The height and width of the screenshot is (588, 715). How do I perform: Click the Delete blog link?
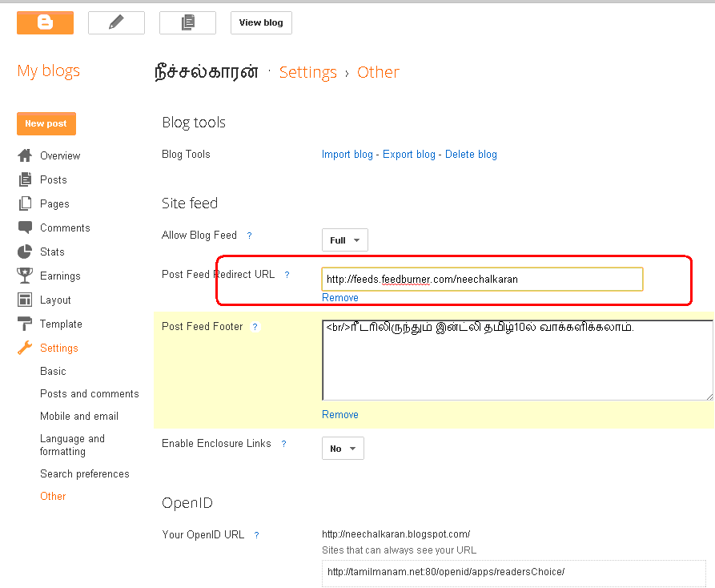coord(471,154)
